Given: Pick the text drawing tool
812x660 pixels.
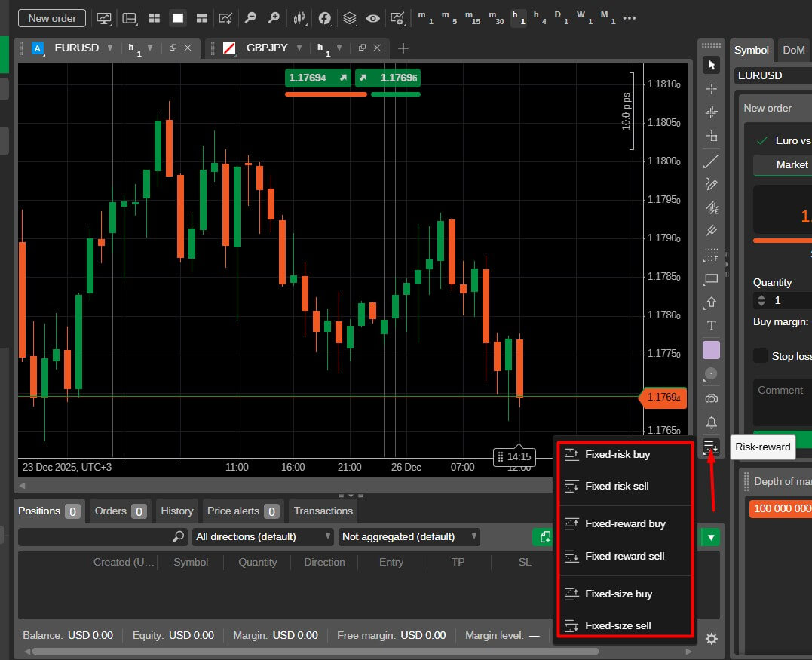Looking at the screenshot, I should tap(711, 326).
